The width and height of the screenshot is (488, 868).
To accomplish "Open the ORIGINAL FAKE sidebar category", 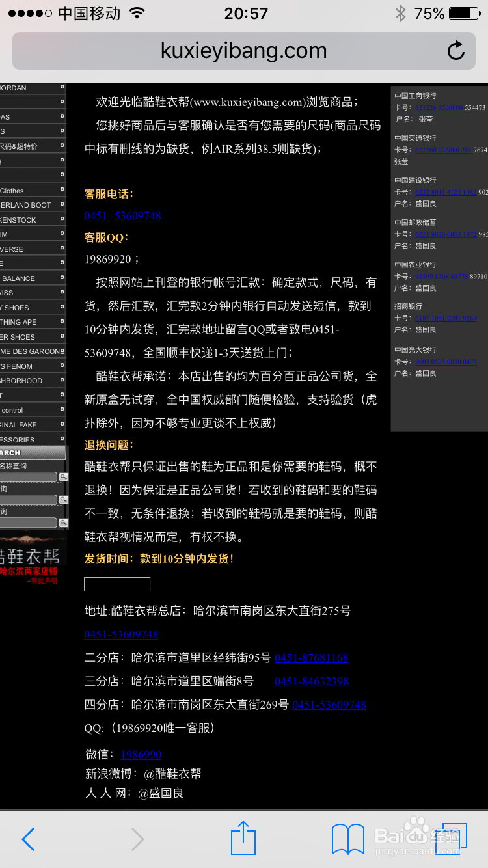I will 33,425.
